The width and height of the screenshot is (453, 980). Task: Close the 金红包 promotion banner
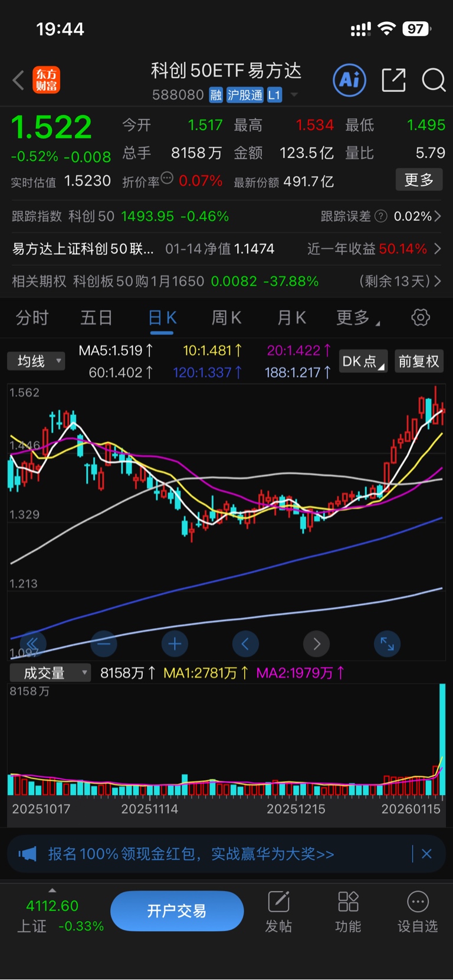(x=427, y=854)
